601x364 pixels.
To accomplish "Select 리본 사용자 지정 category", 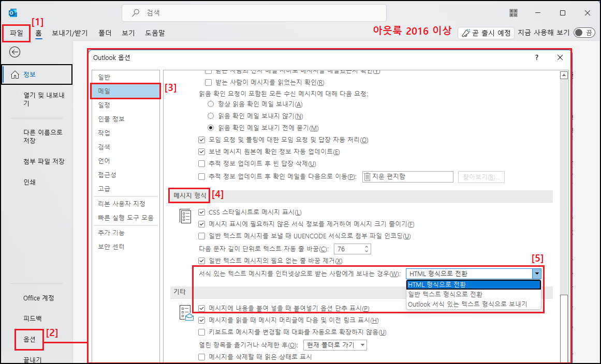I will [x=126, y=204].
